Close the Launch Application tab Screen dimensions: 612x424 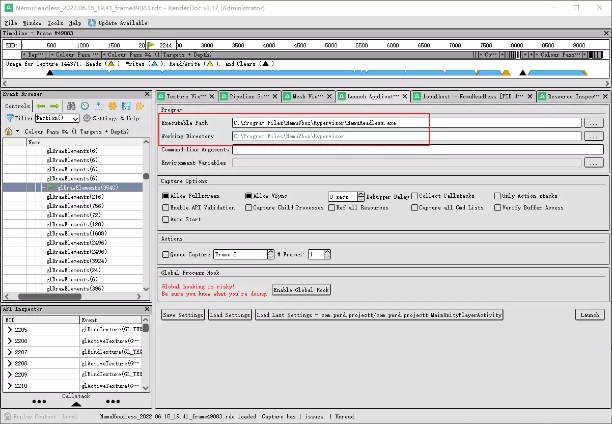405,96
